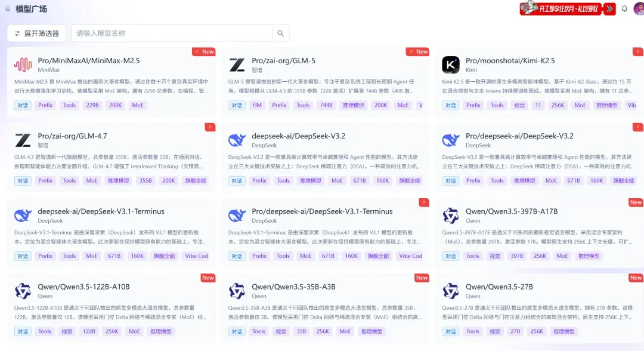644x351 pixels.
Task: Click the GLM-4.7 description text
Action: click(109, 162)
